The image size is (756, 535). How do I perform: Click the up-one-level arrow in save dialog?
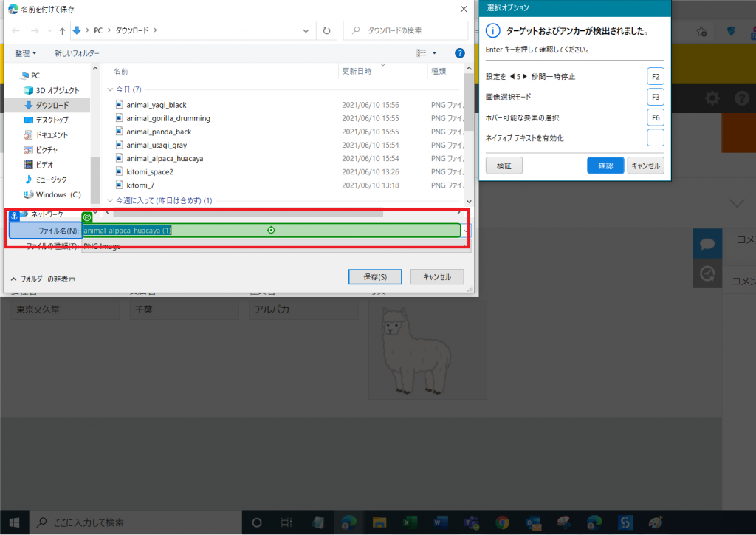coord(62,31)
